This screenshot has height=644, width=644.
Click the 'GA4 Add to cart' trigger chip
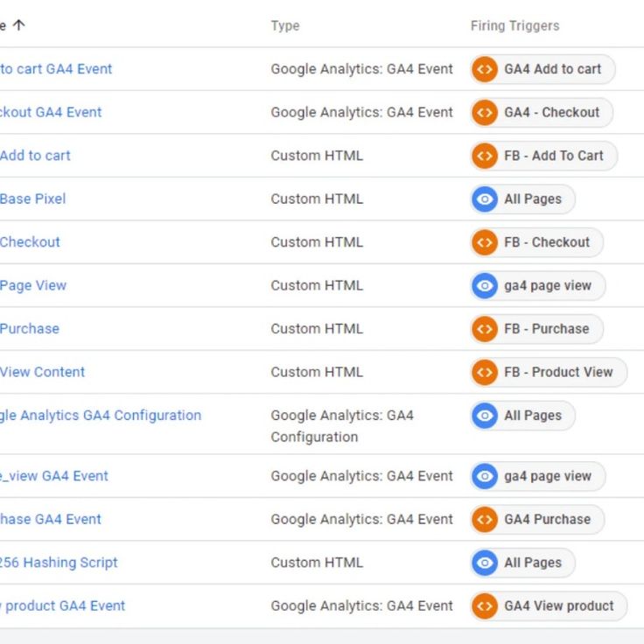point(542,69)
